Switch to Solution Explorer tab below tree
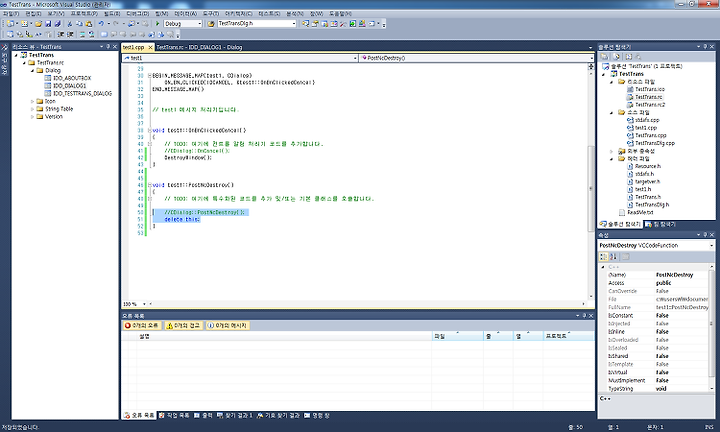This screenshot has height=432, width=720. 620,224
